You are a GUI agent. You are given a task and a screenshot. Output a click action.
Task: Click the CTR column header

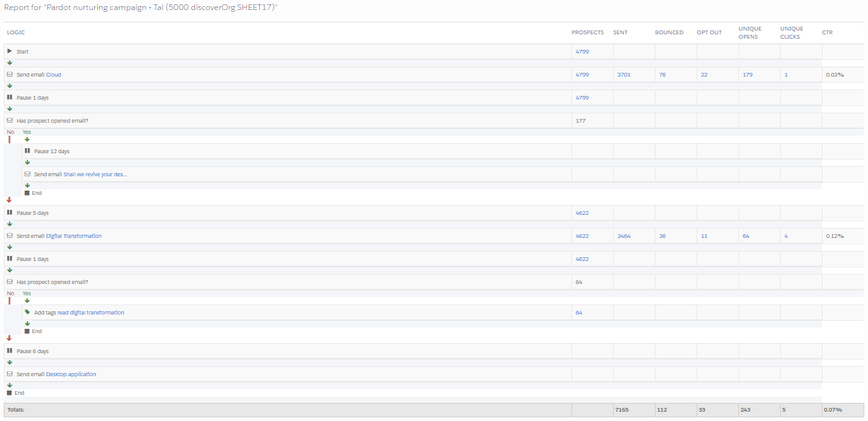coord(827,32)
